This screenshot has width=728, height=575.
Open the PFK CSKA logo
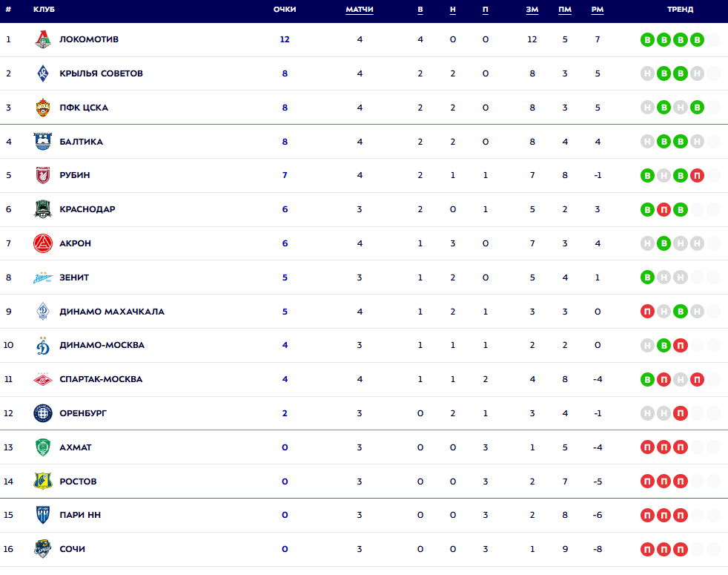click(x=43, y=108)
